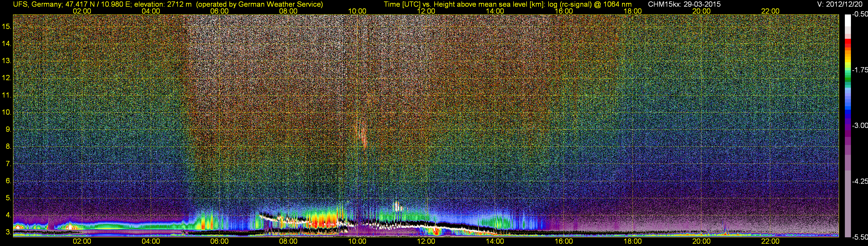Click the red band of the color scale
The width and height of the screenshot is (868, 246).
point(847,43)
